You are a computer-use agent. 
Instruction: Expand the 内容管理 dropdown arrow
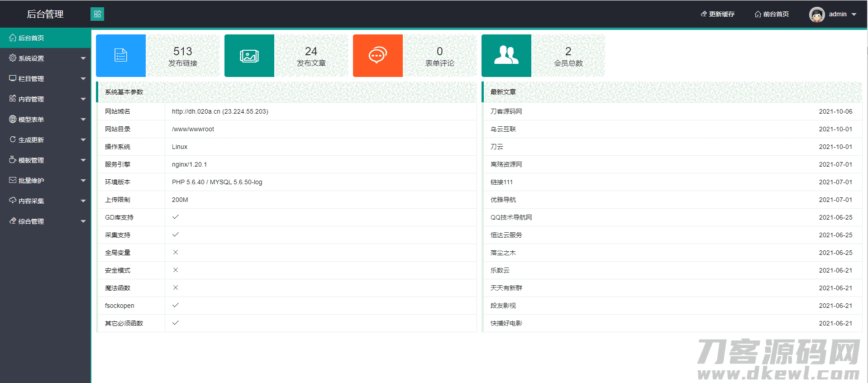point(83,99)
